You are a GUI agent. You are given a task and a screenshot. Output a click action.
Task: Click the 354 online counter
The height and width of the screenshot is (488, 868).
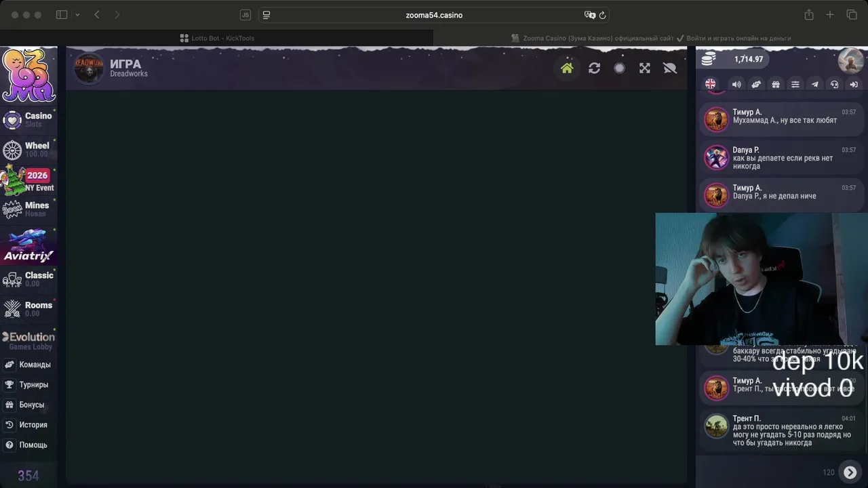tap(28, 476)
